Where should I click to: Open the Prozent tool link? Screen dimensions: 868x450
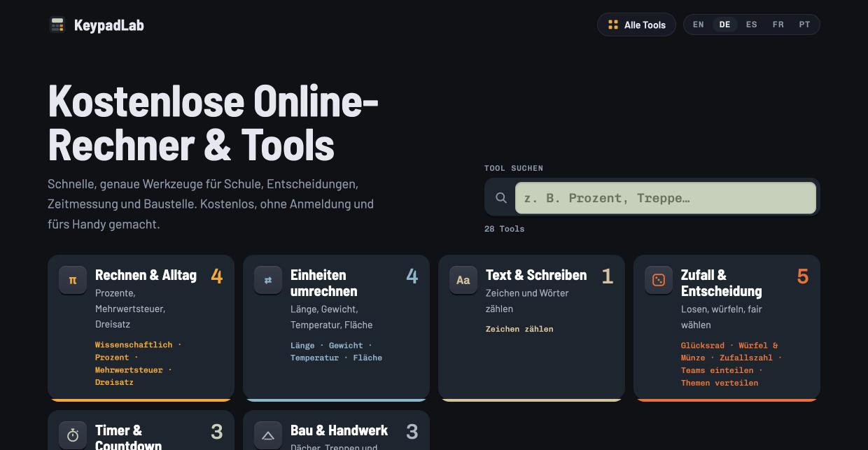[x=112, y=358]
